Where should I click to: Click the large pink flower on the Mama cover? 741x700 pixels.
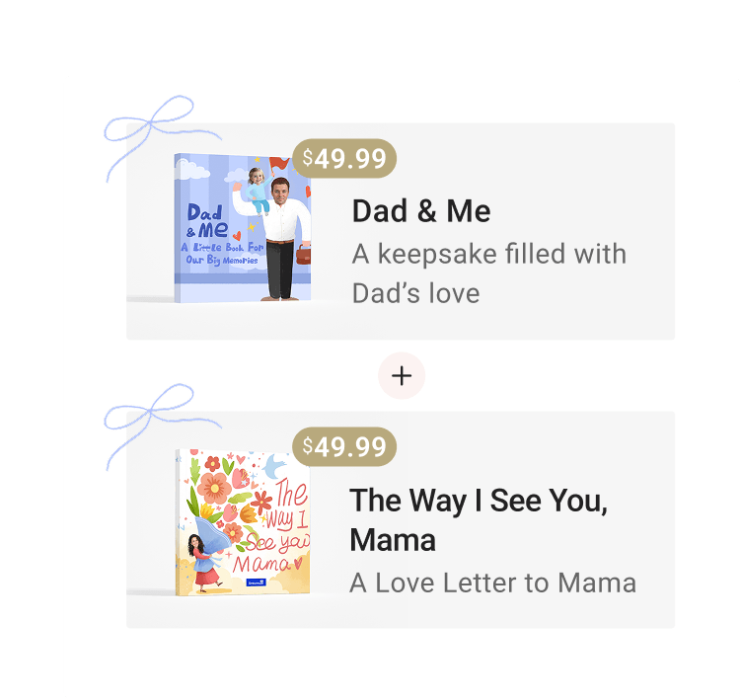[214, 488]
